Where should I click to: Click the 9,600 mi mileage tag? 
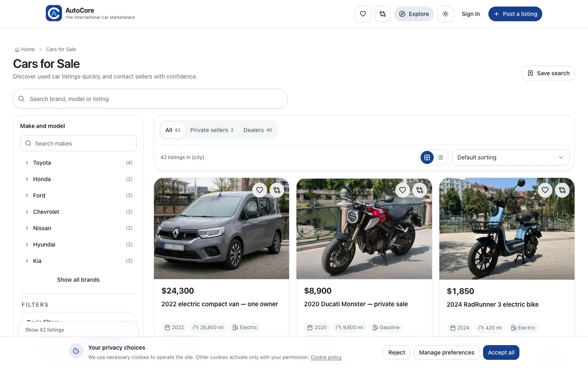(350, 328)
